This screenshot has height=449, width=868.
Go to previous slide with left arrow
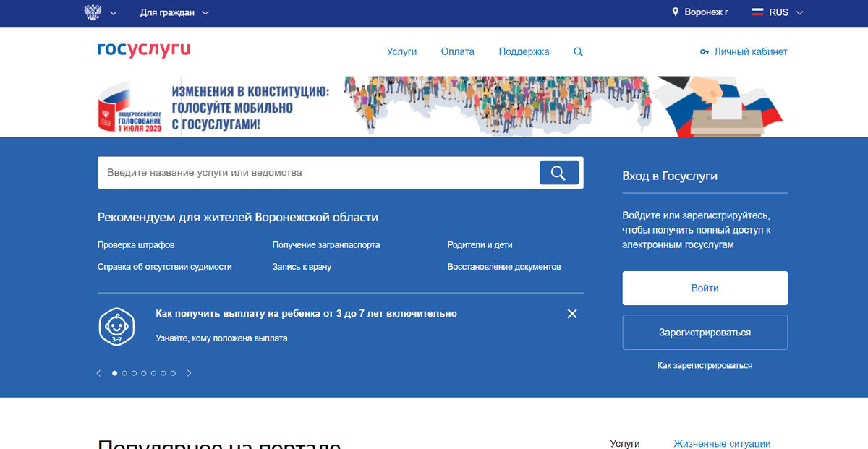(99, 373)
